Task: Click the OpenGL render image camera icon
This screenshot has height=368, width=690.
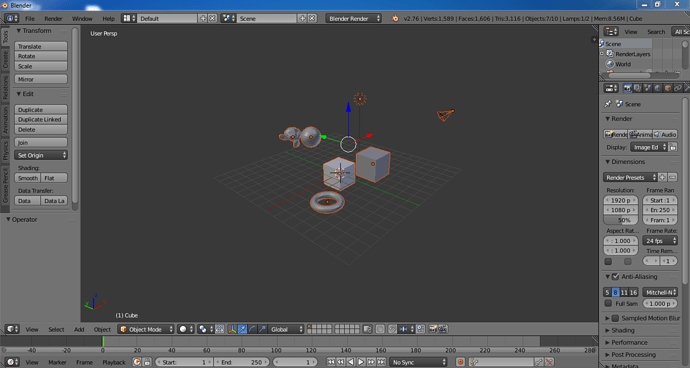Action: (x=433, y=329)
